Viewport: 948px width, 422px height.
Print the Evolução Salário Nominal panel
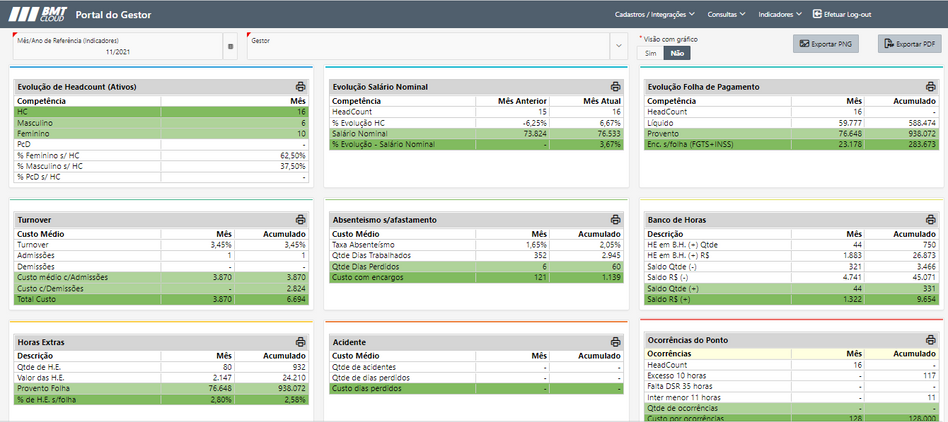pyautogui.click(x=615, y=86)
